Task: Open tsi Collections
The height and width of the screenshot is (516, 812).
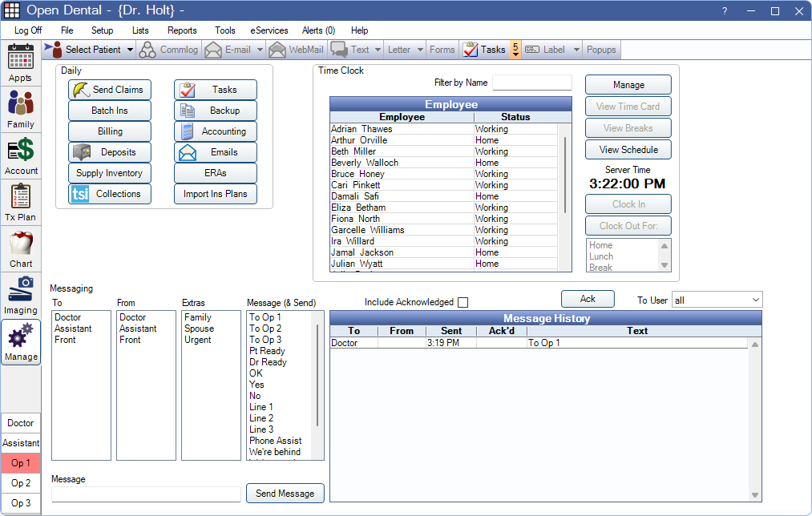Action: [110, 194]
